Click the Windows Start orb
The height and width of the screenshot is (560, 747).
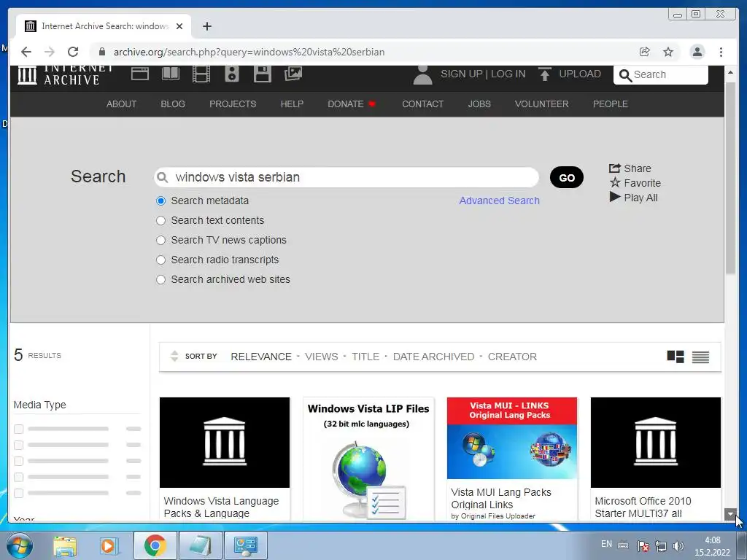[19, 545]
